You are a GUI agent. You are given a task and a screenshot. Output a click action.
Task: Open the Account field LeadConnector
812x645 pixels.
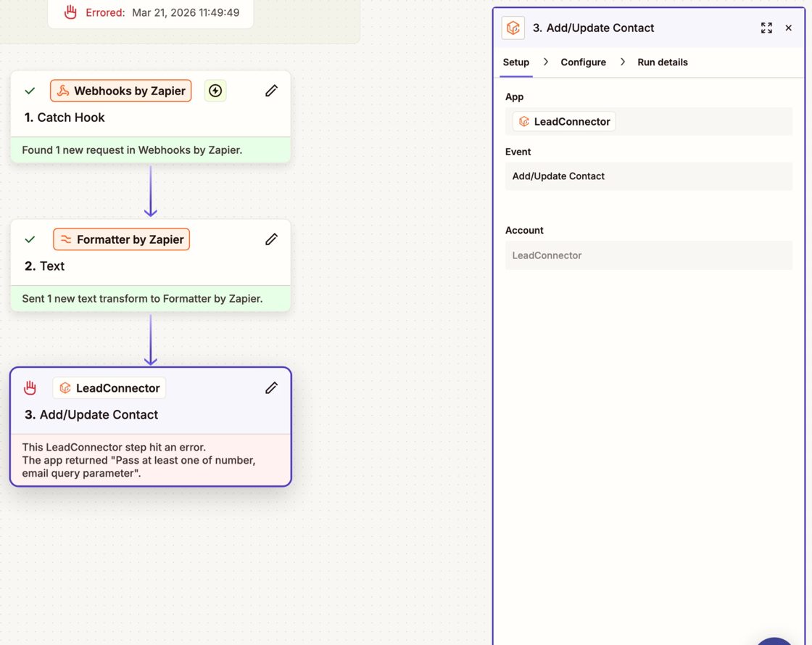648,255
